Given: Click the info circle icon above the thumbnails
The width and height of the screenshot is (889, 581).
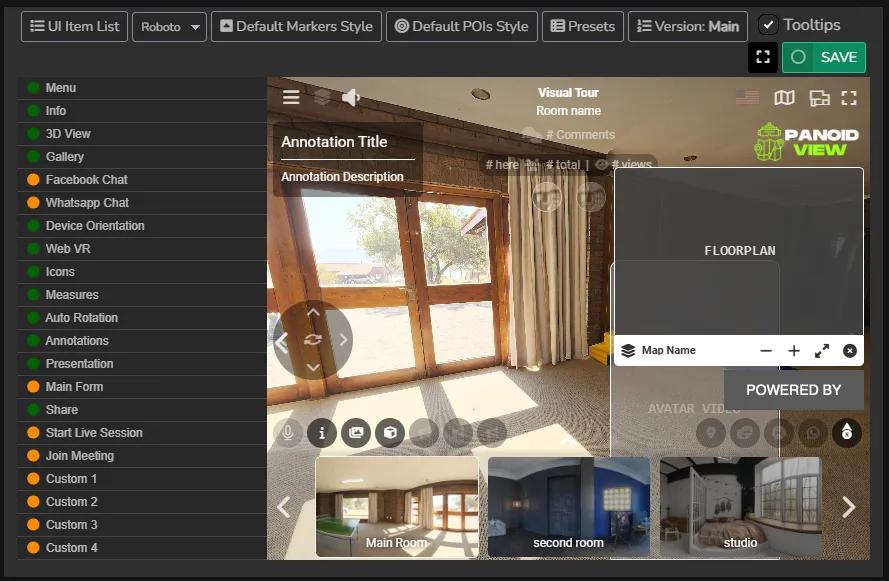Looking at the screenshot, I should tap(321, 434).
